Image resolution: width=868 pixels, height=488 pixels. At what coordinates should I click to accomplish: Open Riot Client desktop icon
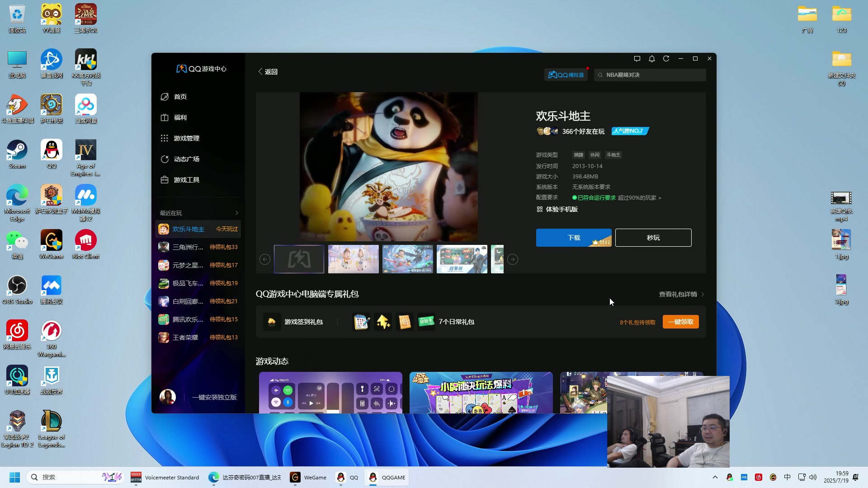(86, 245)
